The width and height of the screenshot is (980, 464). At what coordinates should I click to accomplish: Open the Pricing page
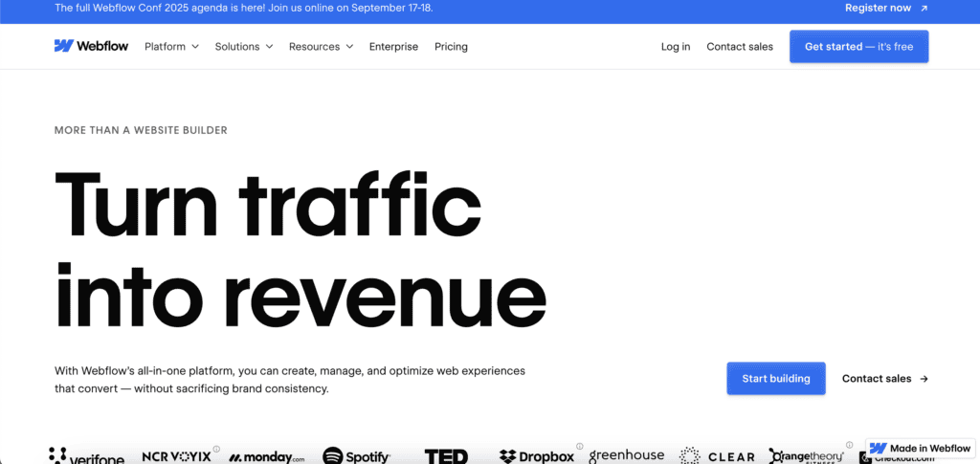tap(452, 46)
